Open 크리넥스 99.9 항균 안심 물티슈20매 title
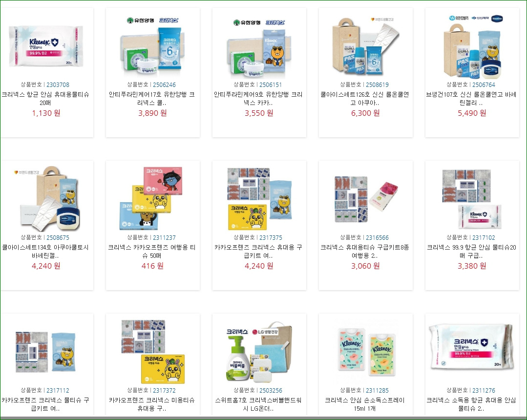The height and width of the screenshot is (420, 527). coord(471,252)
